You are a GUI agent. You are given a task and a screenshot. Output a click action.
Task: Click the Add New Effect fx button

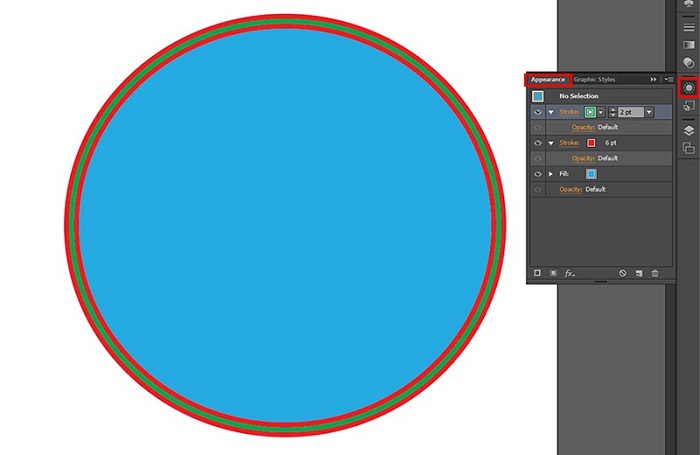click(570, 272)
